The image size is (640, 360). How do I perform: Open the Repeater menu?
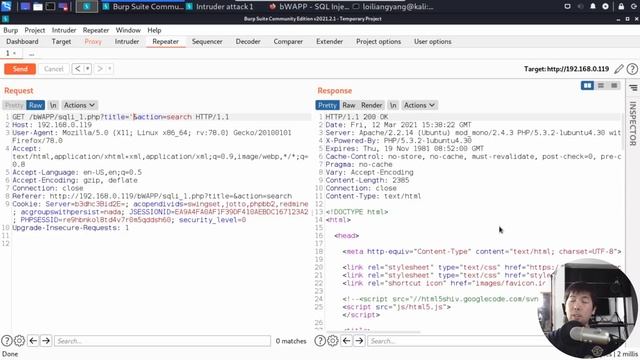96,30
